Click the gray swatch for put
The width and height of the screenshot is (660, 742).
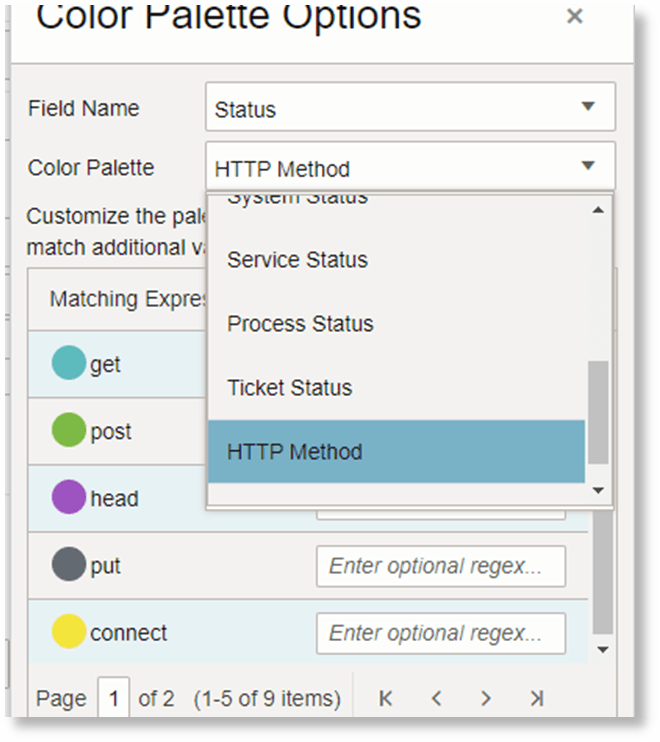click(69, 565)
